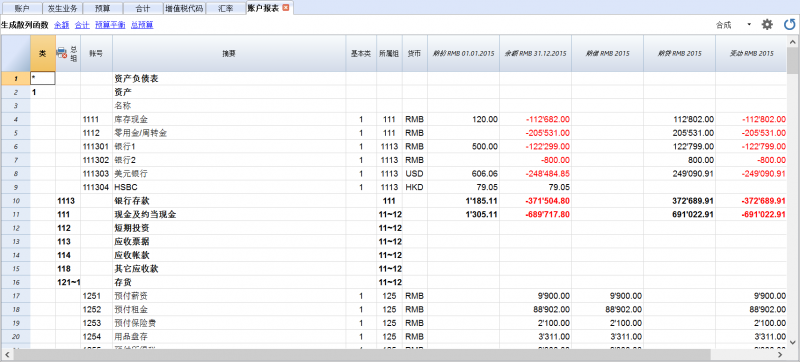Select the 应收票据 cell

tap(229, 241)
